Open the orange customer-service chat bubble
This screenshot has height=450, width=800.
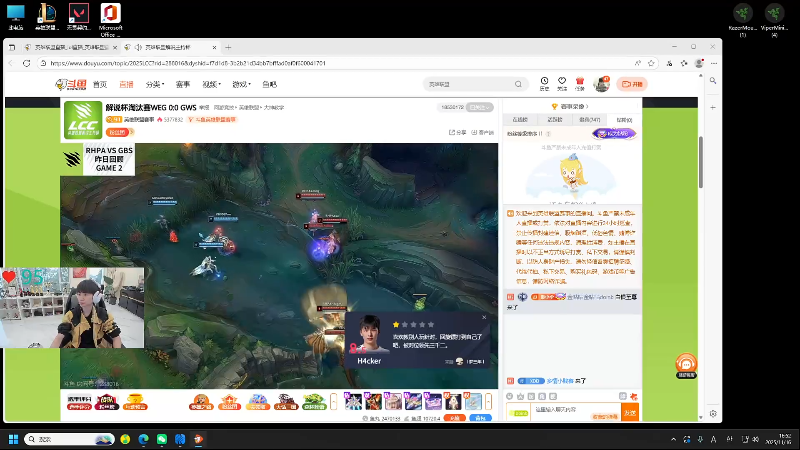686,365
